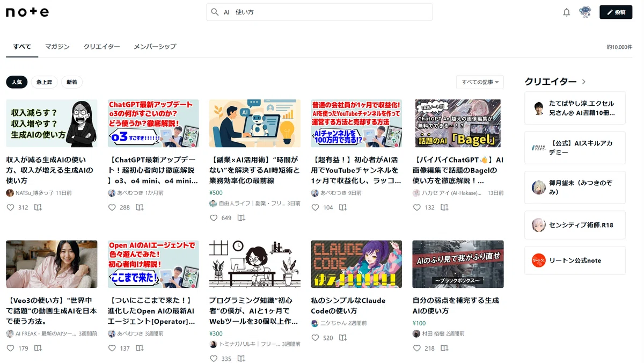
Task: Click the 投稿 post button
Action: (x=616, y=12)
